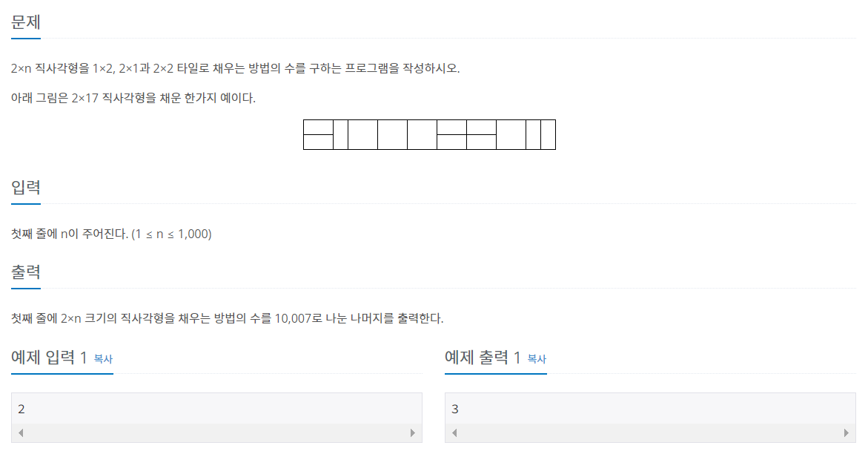Click right scroll arrow in example output box
The image size is (868, 457).
pos(846,433)
